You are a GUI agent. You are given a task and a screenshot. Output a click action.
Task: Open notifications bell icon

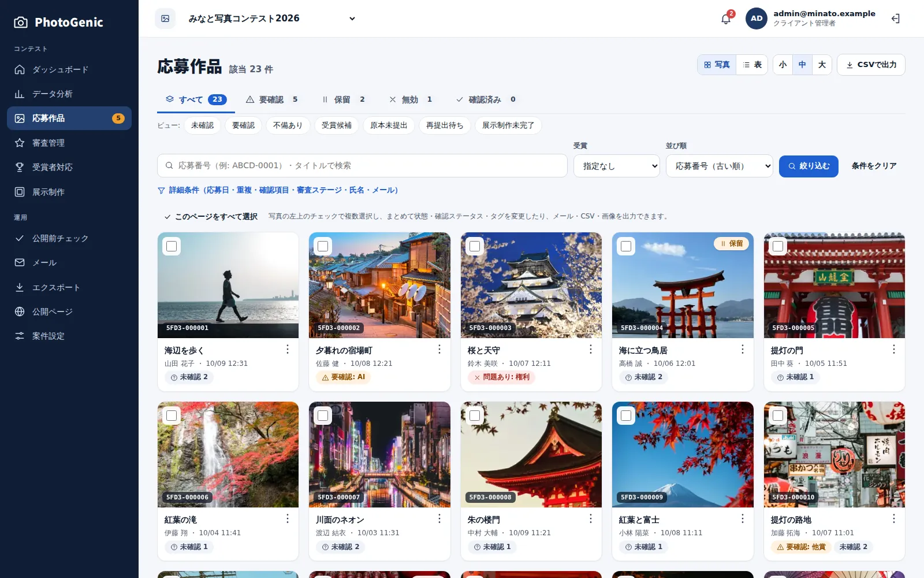(726, 18)
